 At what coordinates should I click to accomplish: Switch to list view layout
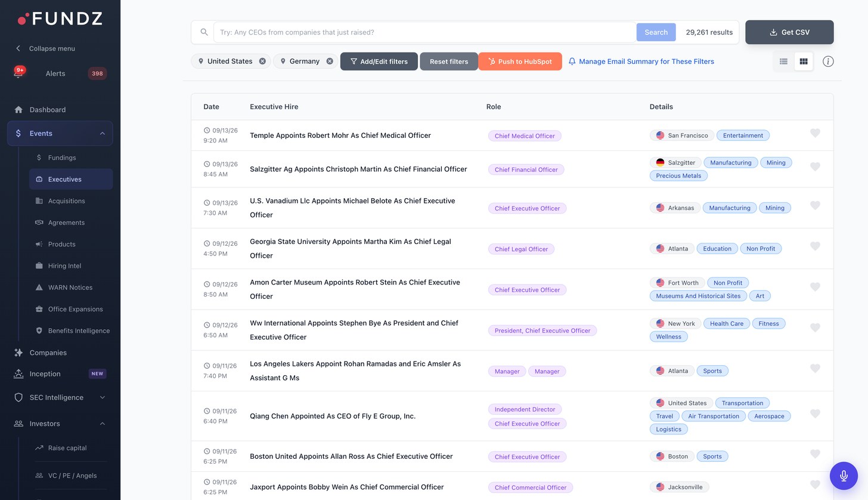point(783,61)
